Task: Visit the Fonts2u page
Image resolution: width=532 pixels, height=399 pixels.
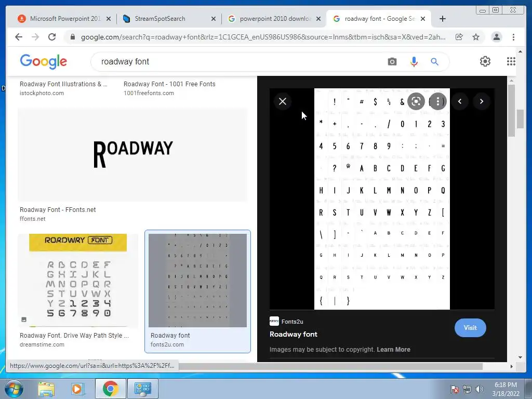Action: pyautogui.click(x=470, y=328)
